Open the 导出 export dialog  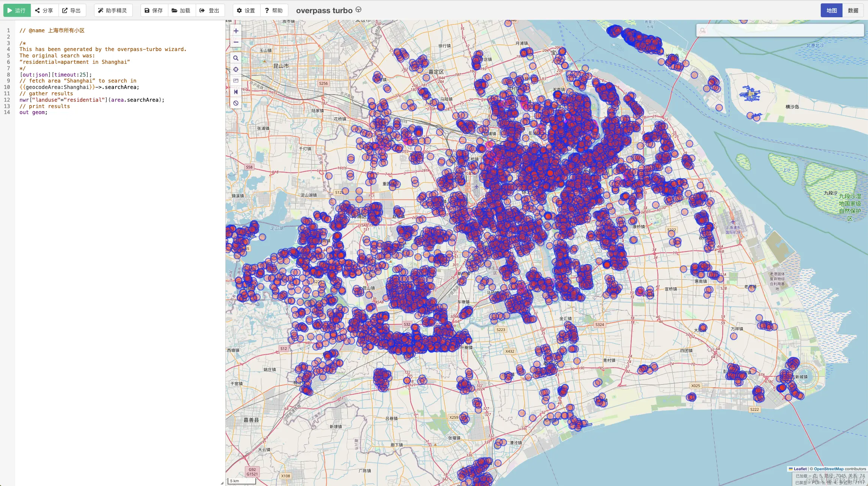(x=72, y=11)
